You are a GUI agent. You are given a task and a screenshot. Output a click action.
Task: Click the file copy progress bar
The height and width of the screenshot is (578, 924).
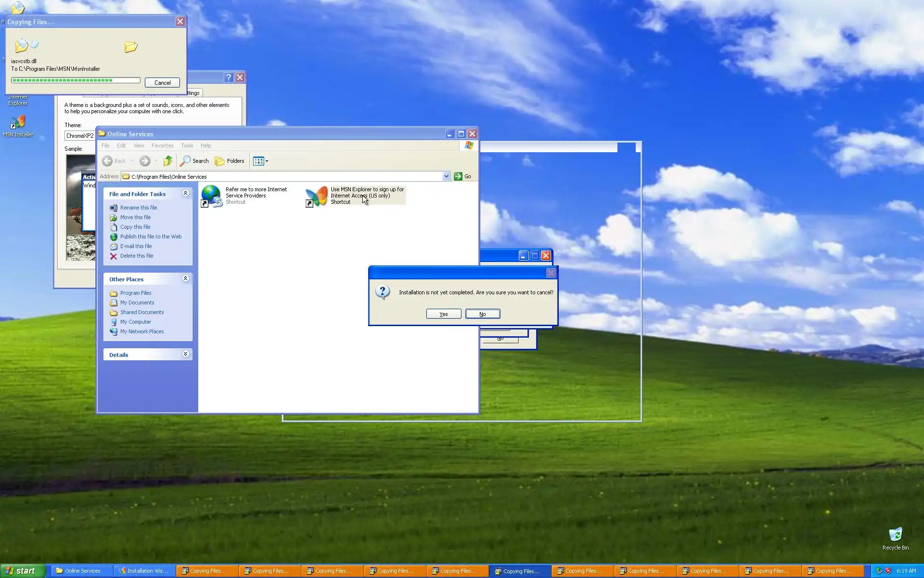pyautogui.click(x=76, y=80)
